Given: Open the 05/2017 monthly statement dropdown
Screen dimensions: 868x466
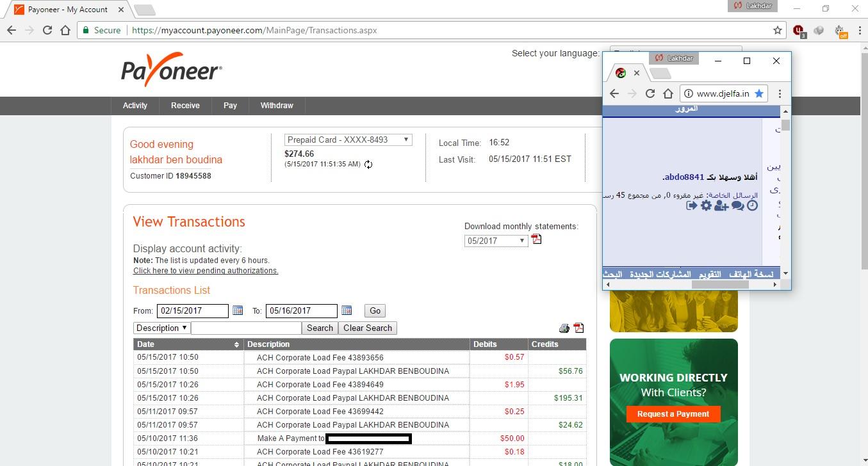Looking at the screenshot, I should point(496,241).
